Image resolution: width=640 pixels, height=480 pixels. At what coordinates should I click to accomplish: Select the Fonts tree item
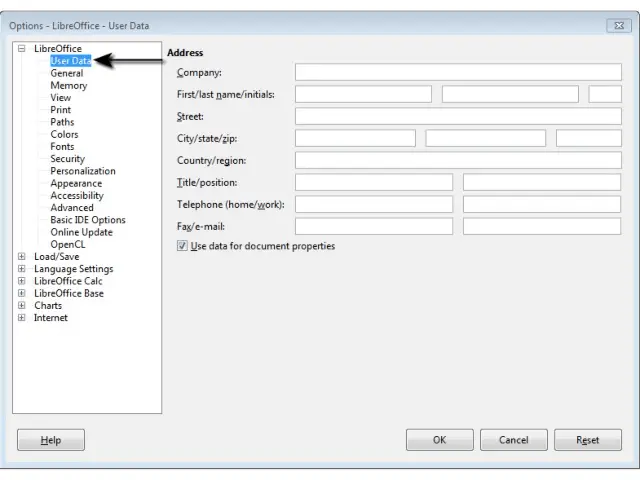coord(62,147)
